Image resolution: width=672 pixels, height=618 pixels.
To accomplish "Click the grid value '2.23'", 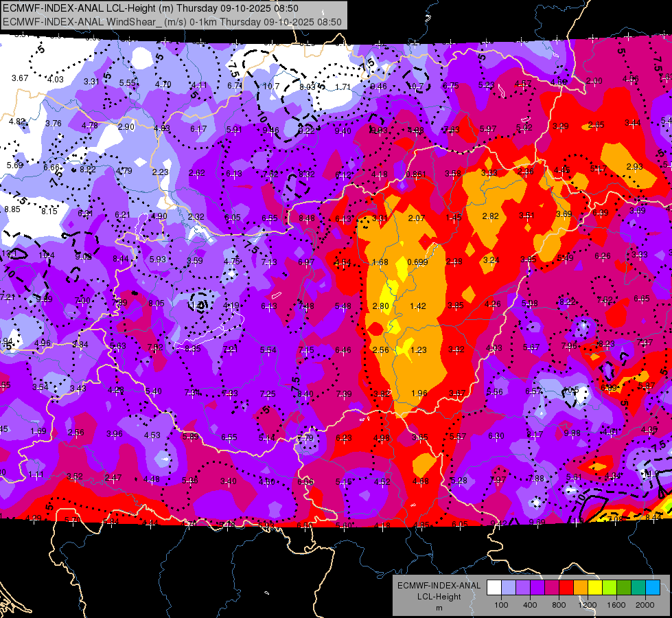I will pyautogui.click(x=161, y=172).
